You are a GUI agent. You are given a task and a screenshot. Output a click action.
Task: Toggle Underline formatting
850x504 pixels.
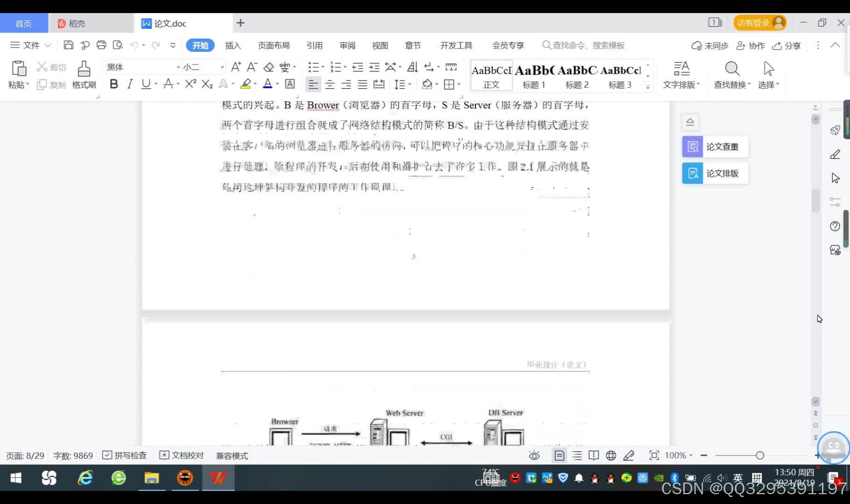(x=146, y=84)
